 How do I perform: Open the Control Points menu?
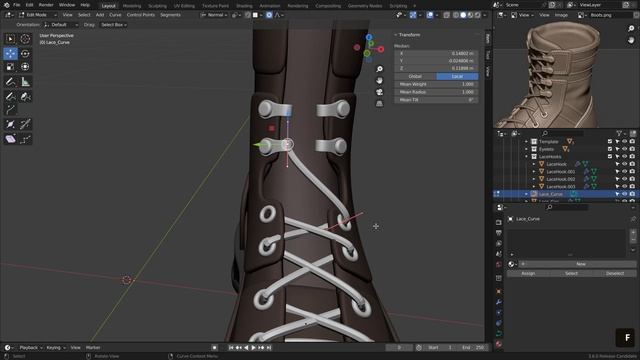click(140, 15)
